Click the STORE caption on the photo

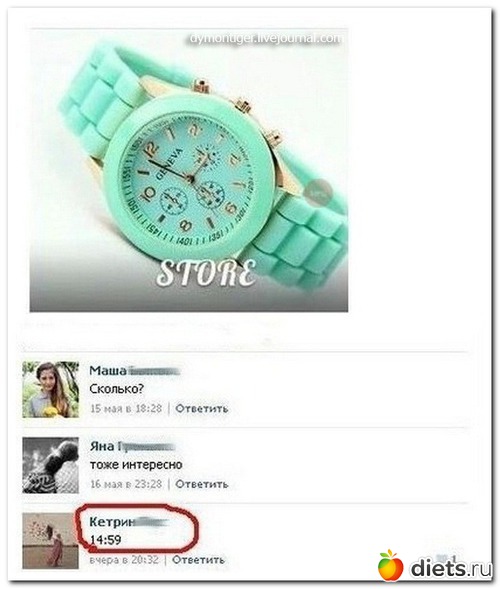[x=206, y=272]
